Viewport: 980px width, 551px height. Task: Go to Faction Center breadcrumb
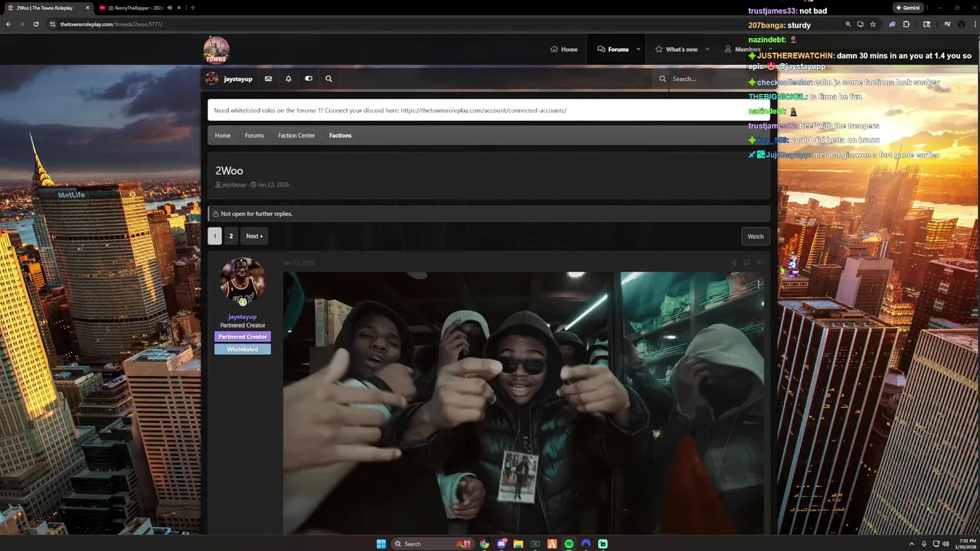[x=296, y=135]
